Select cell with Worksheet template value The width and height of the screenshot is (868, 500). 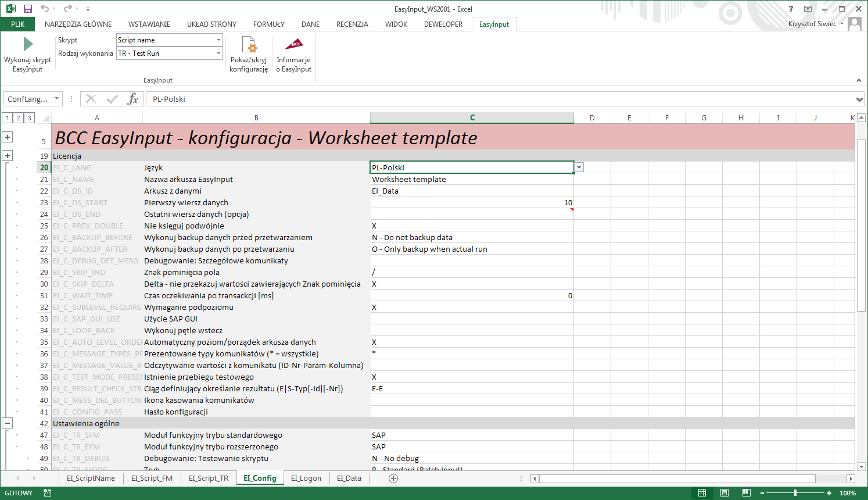pyautogui.click(x=472, y=179)
